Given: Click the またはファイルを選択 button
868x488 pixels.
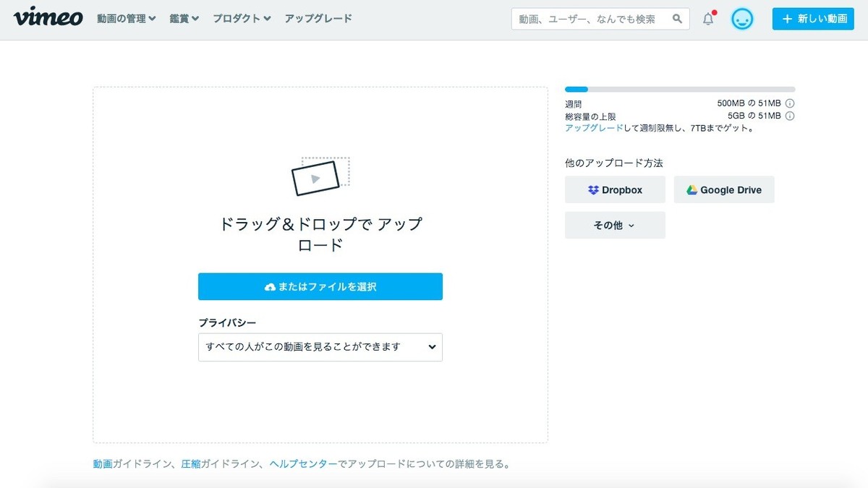Looking at the screenshot, I should pyautogui.click(x=320, y=287).
